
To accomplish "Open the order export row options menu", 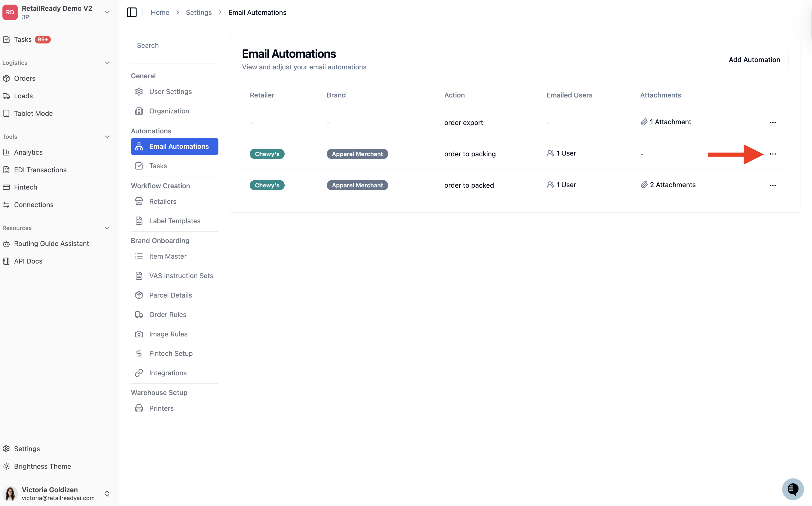I will 773,123.
